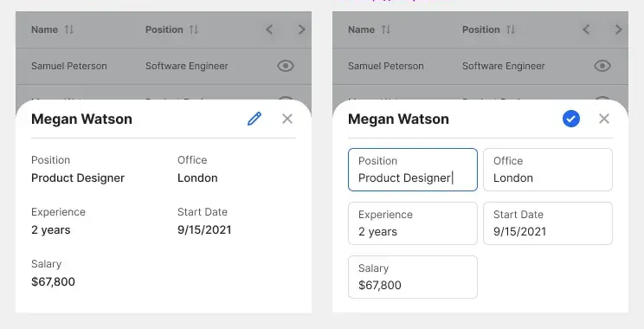
Task: Go to next columns in right table
Action: click(x=619, y=29)
